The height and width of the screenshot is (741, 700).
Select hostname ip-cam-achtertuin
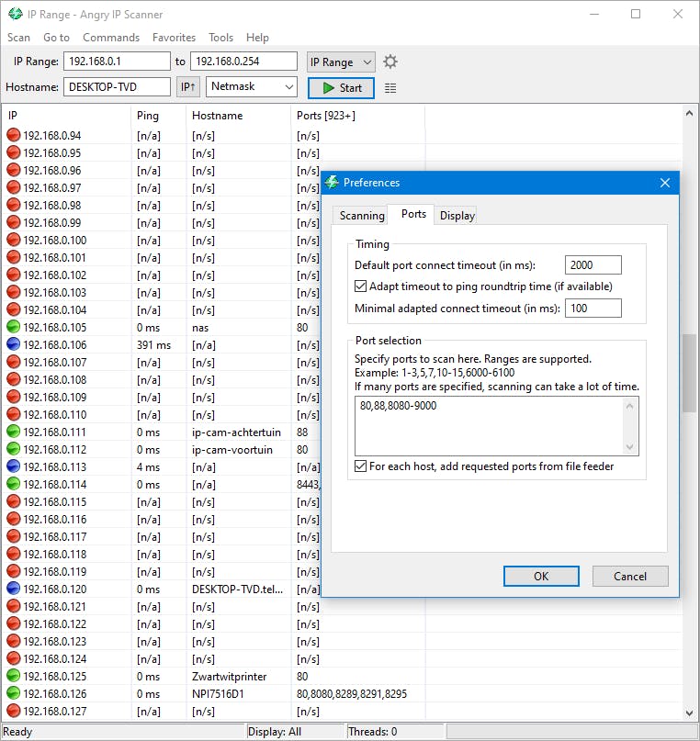236,432
